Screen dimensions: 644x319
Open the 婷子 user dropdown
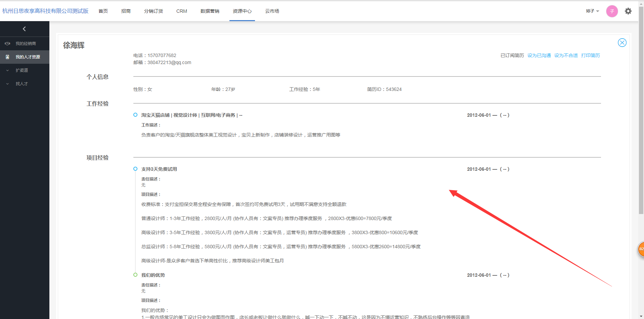(x=592, y=11)
